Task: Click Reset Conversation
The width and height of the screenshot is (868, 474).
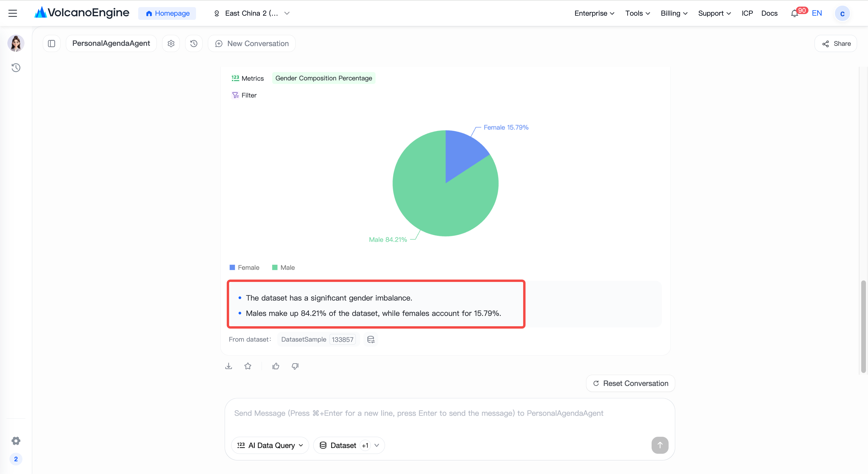Action: [630, 383]
